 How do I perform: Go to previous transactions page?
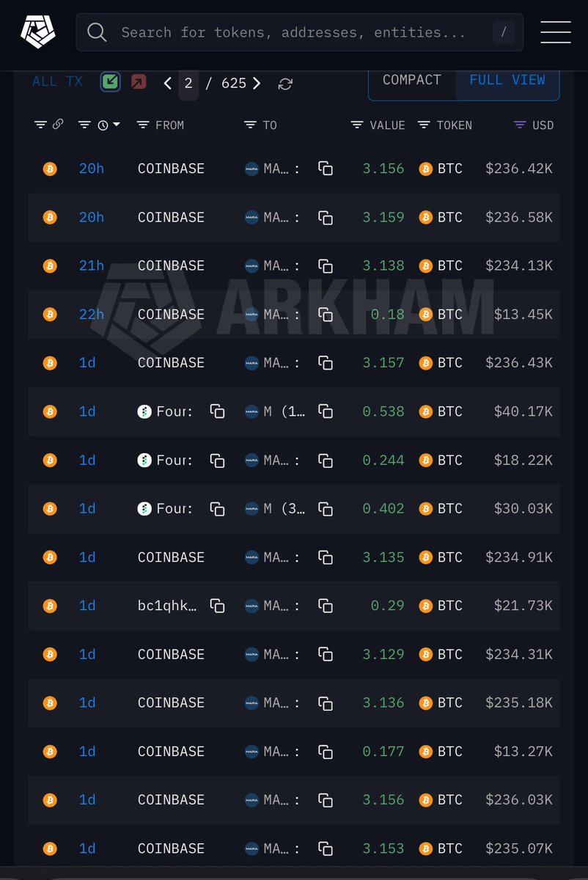(168, 83)
